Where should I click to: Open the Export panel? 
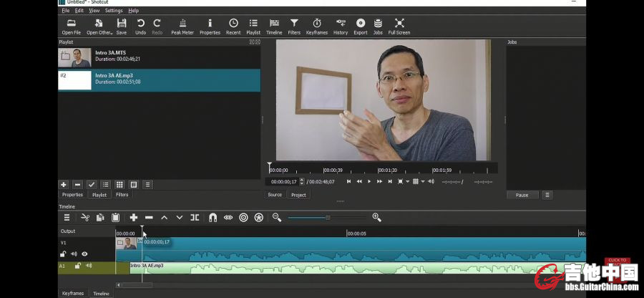(361, 27)
